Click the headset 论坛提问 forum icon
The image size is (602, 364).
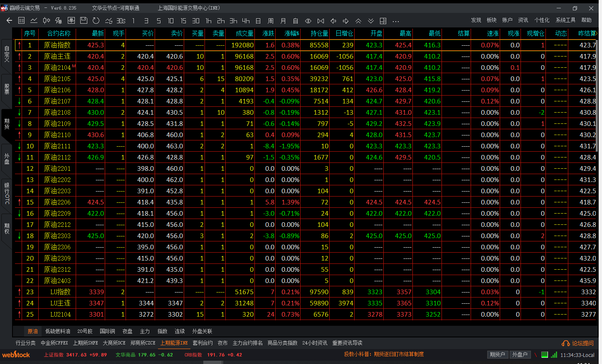565,343
